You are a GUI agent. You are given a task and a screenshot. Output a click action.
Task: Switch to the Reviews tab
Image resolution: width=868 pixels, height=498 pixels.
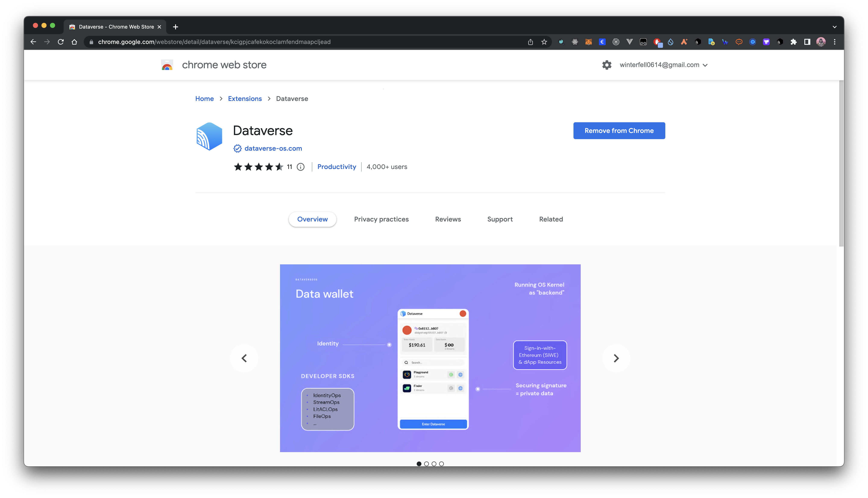point(448,219)
